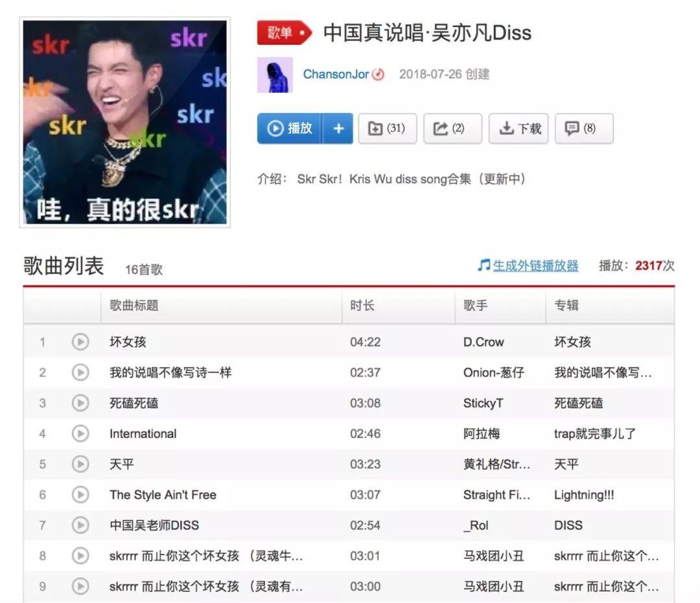The height and width of the screenshot is (603, 700).
Task: Open the song title 我的说唱不像写诗一样
Action: (x=170, y=372)
